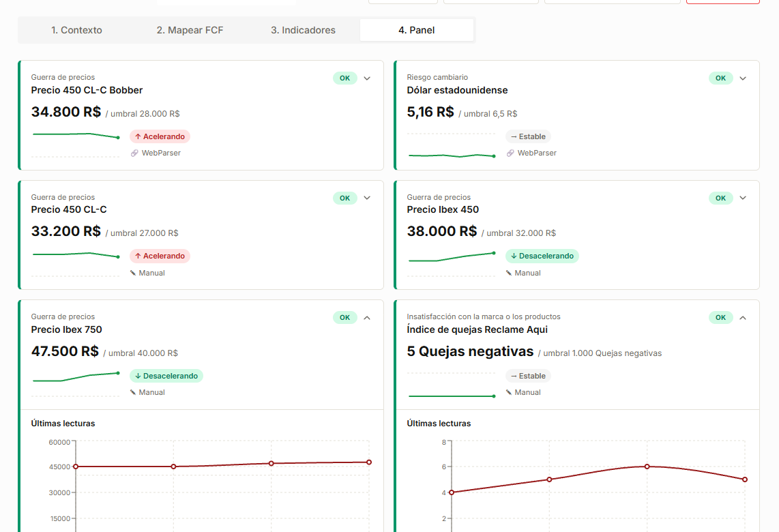Click the first data point in Reclame Aqui chart

[x=452, y=492]
